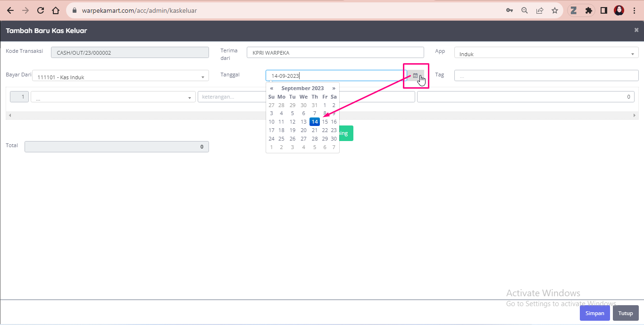The width and height of the screenshot is (644, 325).
Task: Click the Tutup button
Action: point(626,313)
